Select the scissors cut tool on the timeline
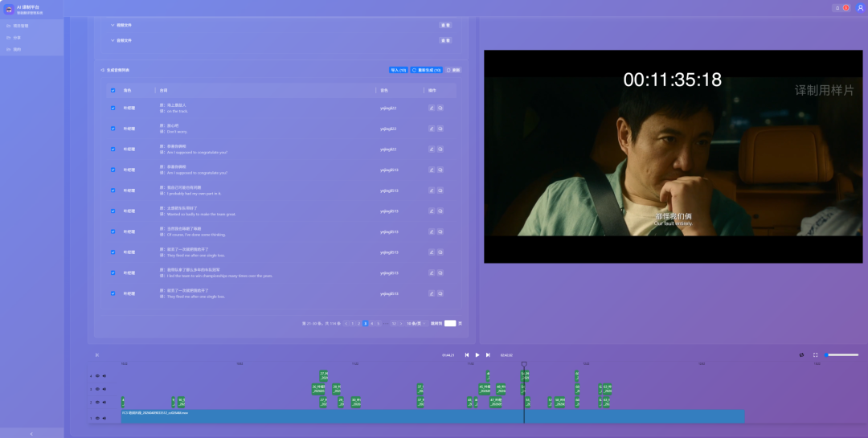868x438 pixels. 97,355
